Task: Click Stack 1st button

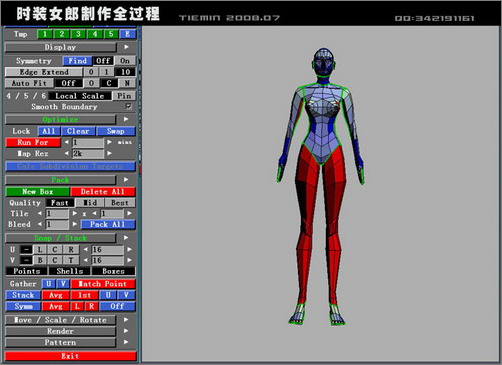Action: tap(85, 295)
